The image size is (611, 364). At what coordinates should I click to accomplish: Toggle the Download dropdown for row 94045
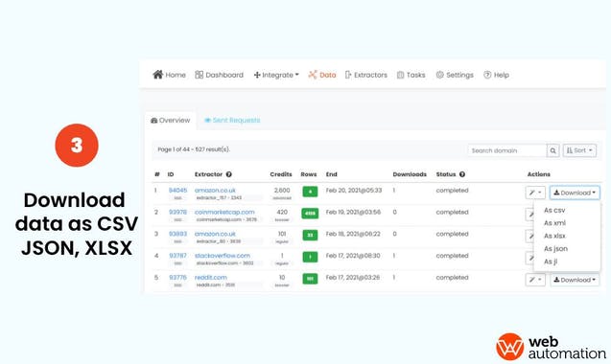[575, 193]
